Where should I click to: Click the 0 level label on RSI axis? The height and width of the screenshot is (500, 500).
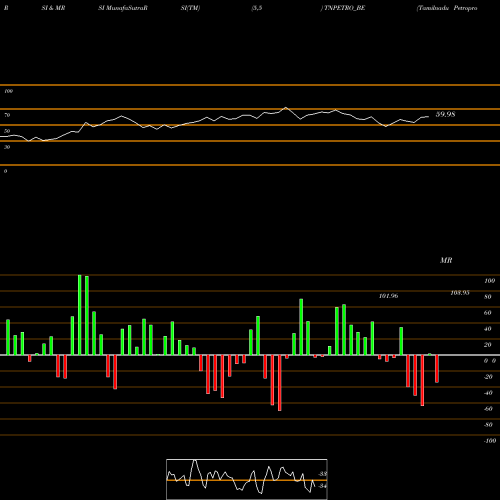[x=5, y=171]
